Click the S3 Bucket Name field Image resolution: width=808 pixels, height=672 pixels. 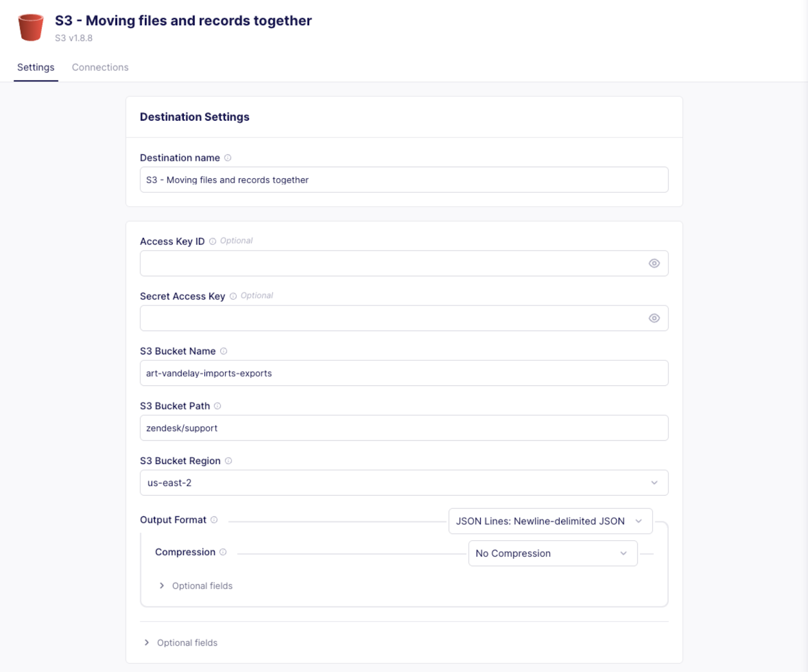coord(404,373)
